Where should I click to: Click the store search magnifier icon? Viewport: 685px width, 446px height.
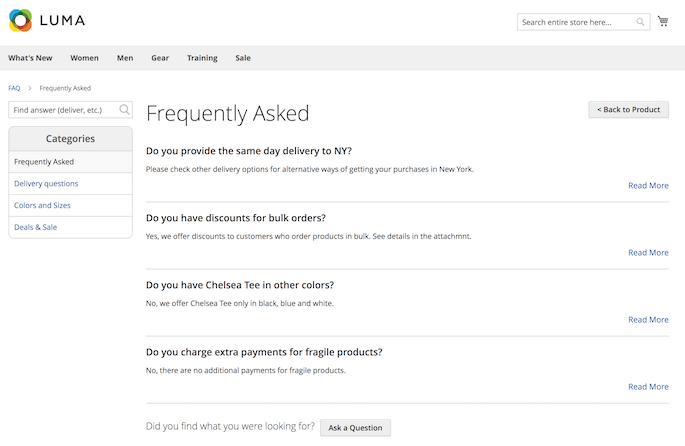(640, 22)
